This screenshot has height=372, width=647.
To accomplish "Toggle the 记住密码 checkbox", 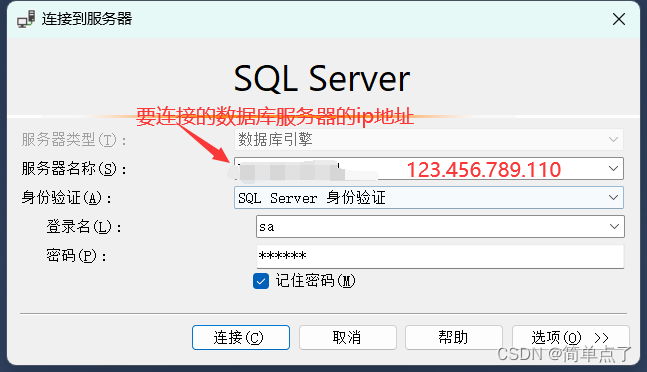I will click(x=261, y=281).
